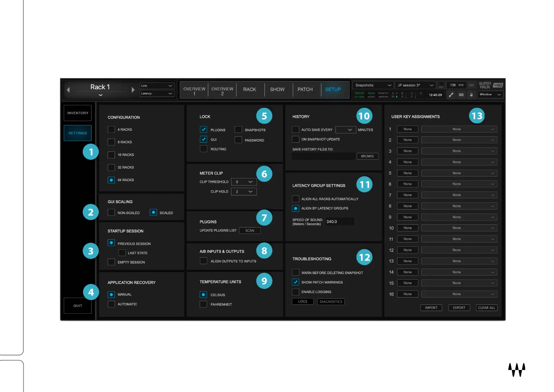This screenshot has height=392, width=554.
Task: Open function dropdown for user key 8
Action: pyautogui.click(x=459, y=206)
